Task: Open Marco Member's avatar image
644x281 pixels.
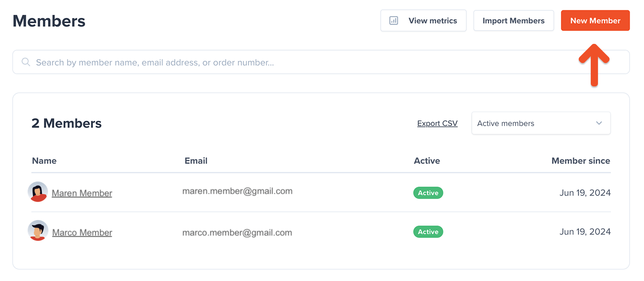Action: [x=38, y=231]
